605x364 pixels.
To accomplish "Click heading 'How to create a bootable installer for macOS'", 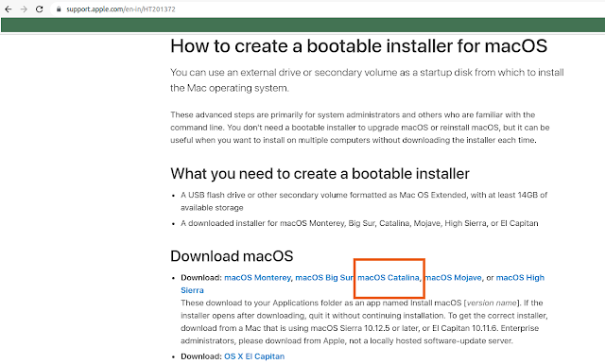I will coord(359,46).
